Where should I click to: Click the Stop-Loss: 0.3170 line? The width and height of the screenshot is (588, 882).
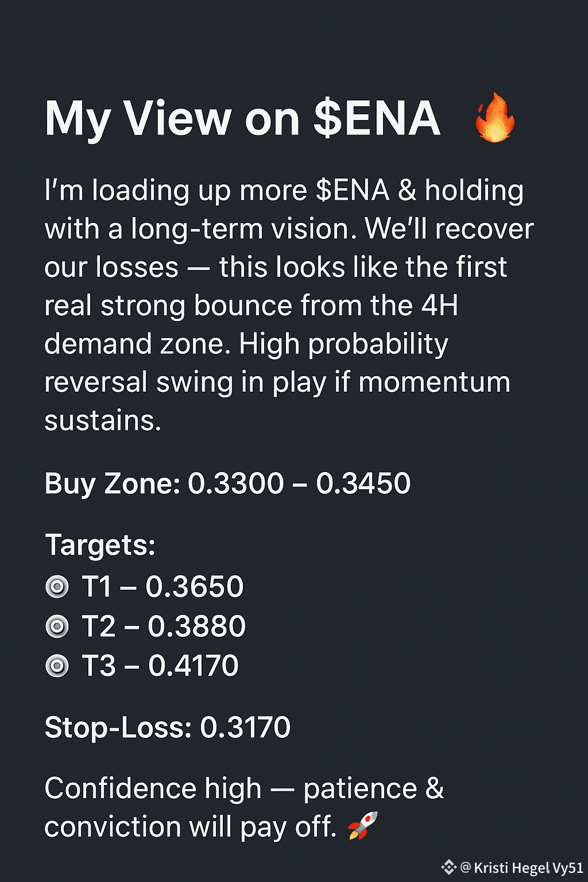[x=168, y=728]
